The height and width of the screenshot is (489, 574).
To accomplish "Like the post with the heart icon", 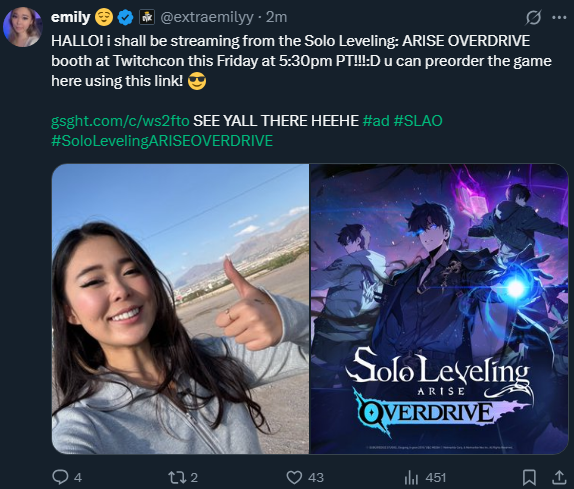I will 294,477.
